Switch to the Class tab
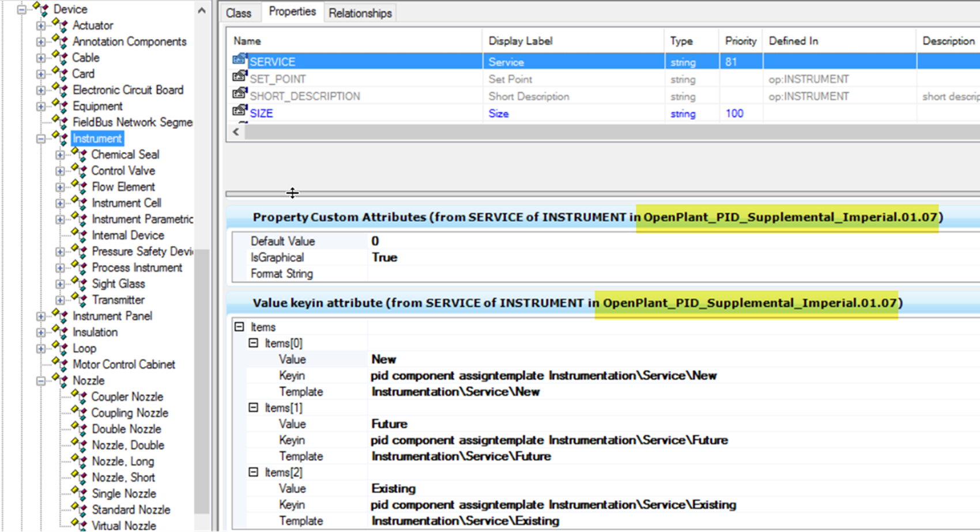 click(238, 13)
